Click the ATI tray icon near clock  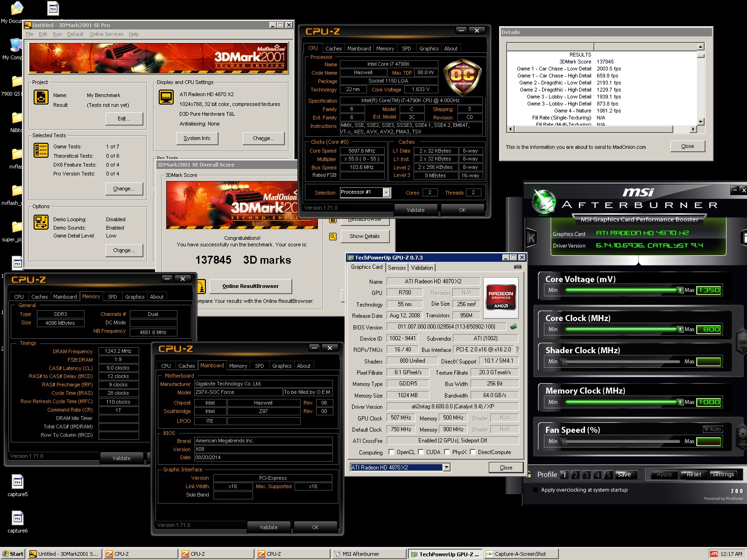pos(713,554)
